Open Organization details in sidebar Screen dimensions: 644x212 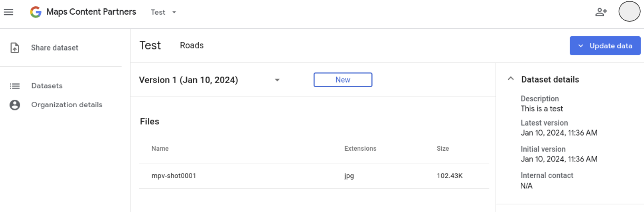tap(67, 105)
